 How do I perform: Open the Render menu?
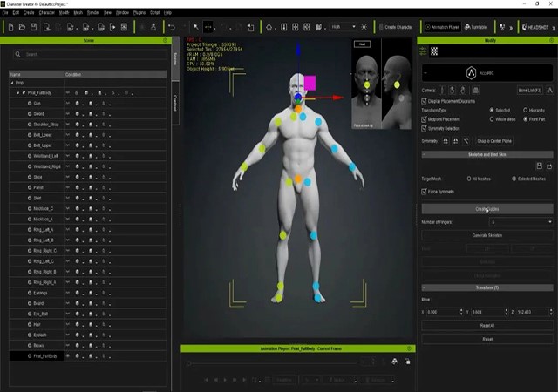coord(92,13)
